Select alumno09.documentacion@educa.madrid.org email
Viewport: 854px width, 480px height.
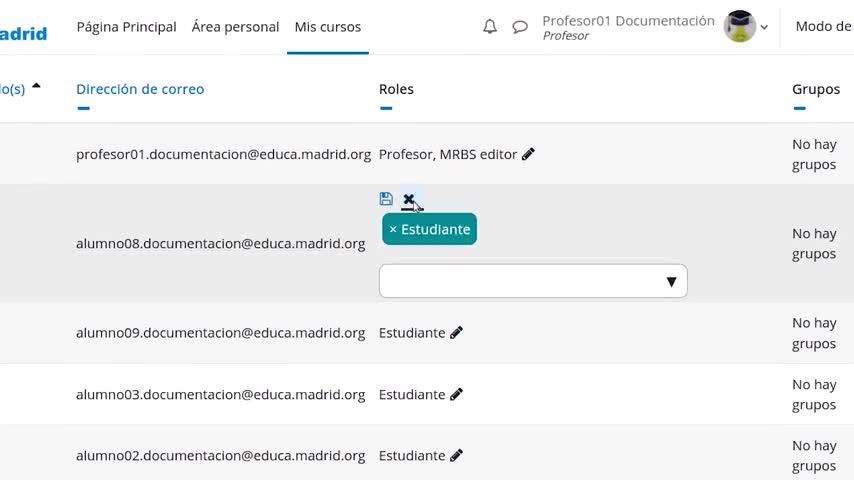(x=221, y=332)
